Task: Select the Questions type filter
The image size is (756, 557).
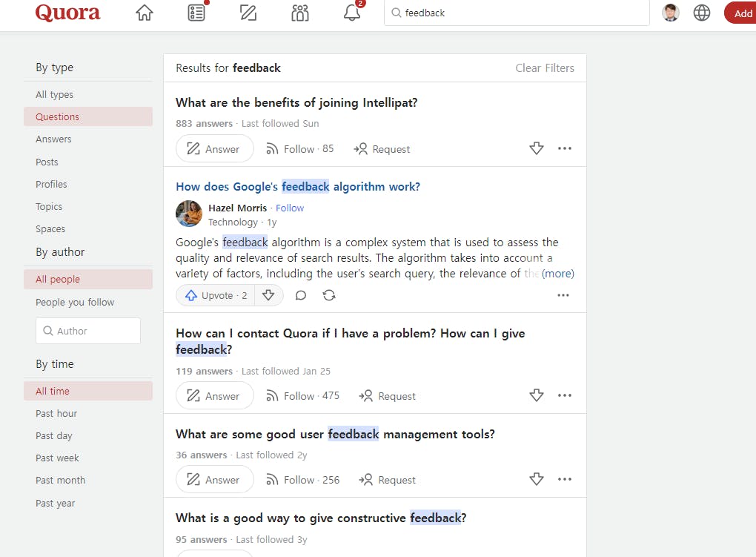Action: coord(88,116)
